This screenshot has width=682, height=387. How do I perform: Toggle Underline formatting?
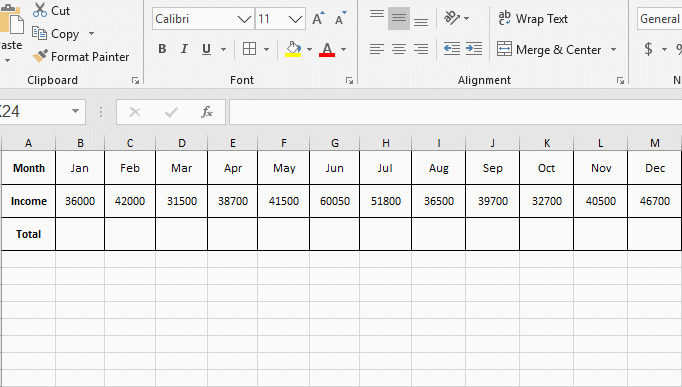(206, 49)
